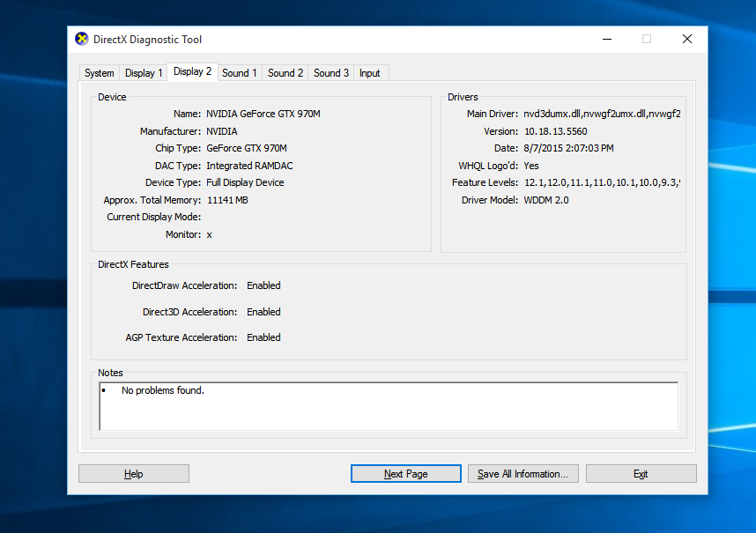Click the Main Driver file list value
Image resolution: width=756 pixels, height=533 pixels.
coord(603,114)
